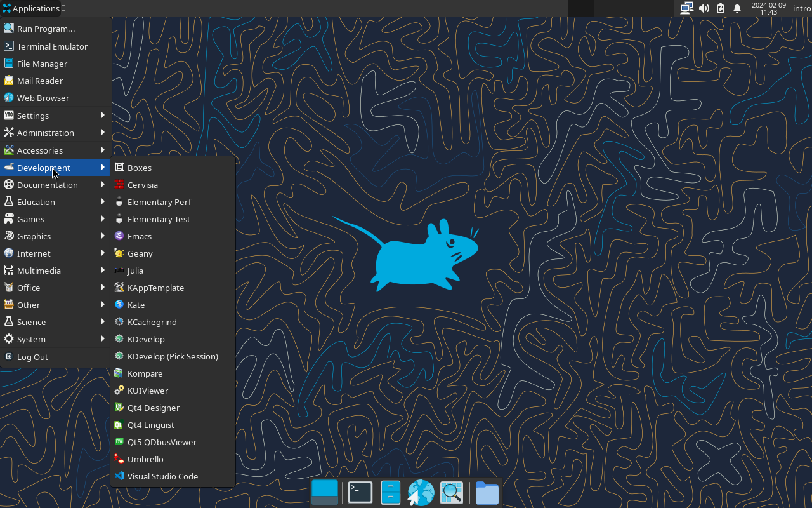Select the Other category label
The image size is (812, 508).
click(x=29, y=305)
